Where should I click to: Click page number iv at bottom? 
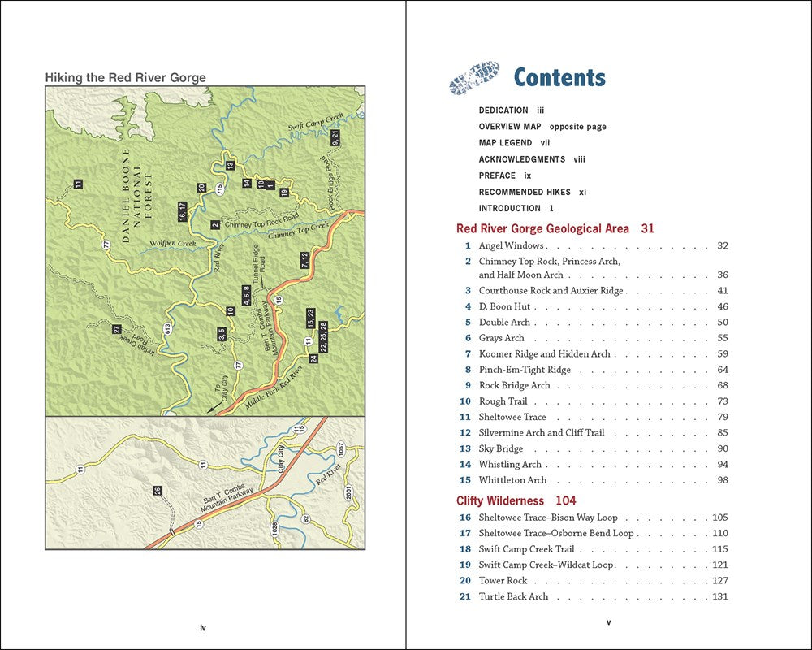coord(203,628)
